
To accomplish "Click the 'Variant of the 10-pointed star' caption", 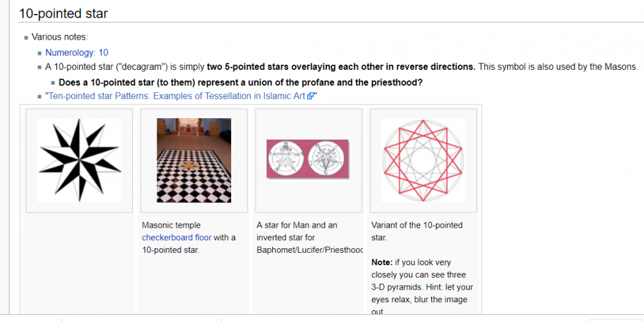I will (x=417, y=232).
